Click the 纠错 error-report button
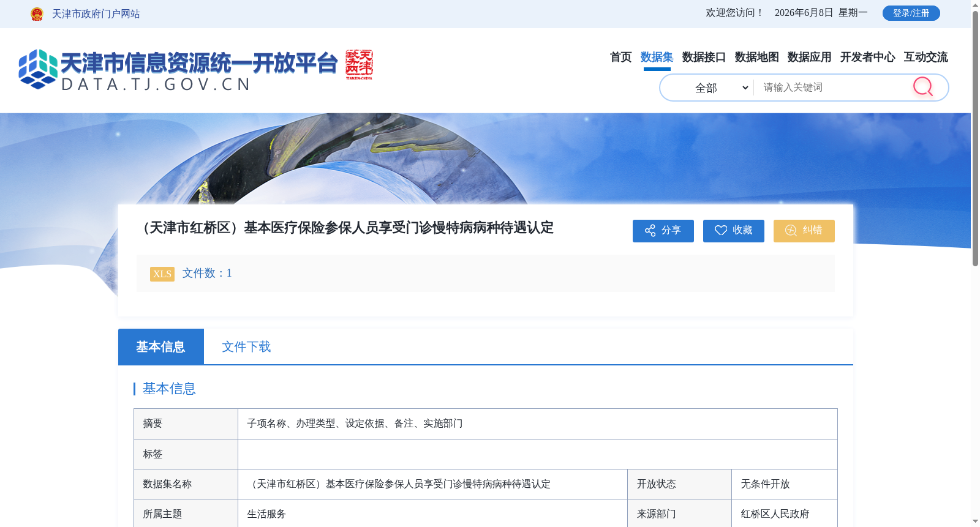This screenshot has height=527, width=980. point(804,231)
